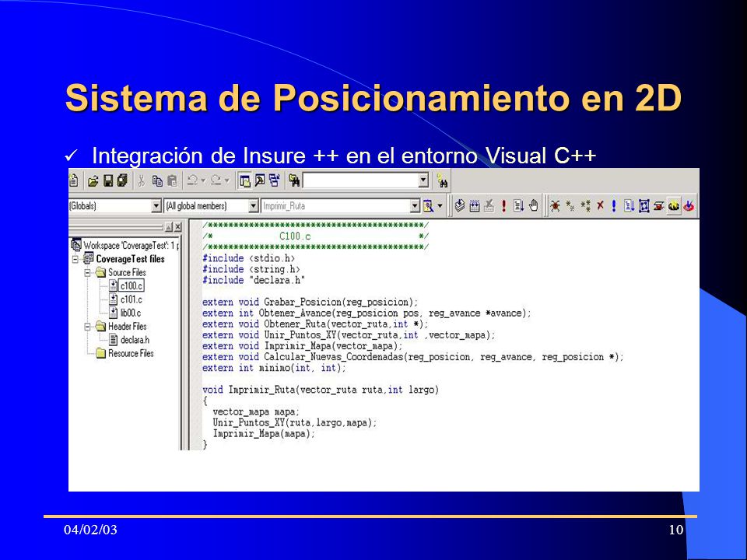Click the Go debug arrow icon
Viewport: 747px width, 560px height.
click(519, 205)
